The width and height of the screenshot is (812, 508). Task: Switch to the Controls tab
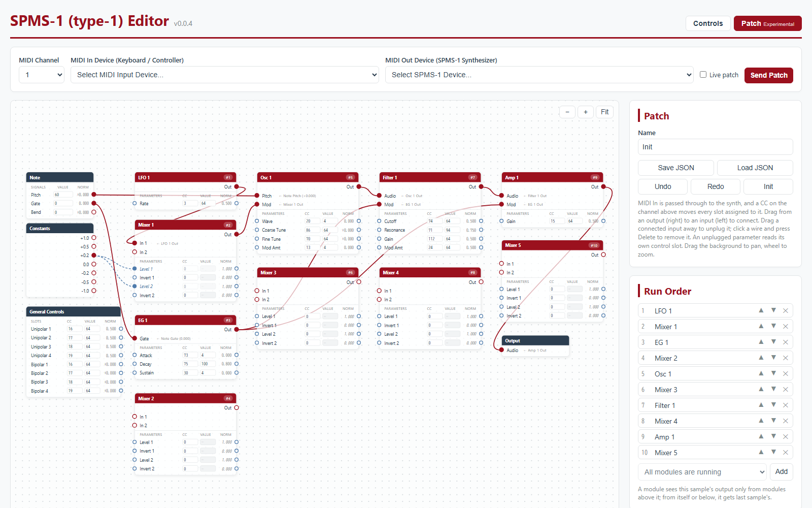pos(708,23)
